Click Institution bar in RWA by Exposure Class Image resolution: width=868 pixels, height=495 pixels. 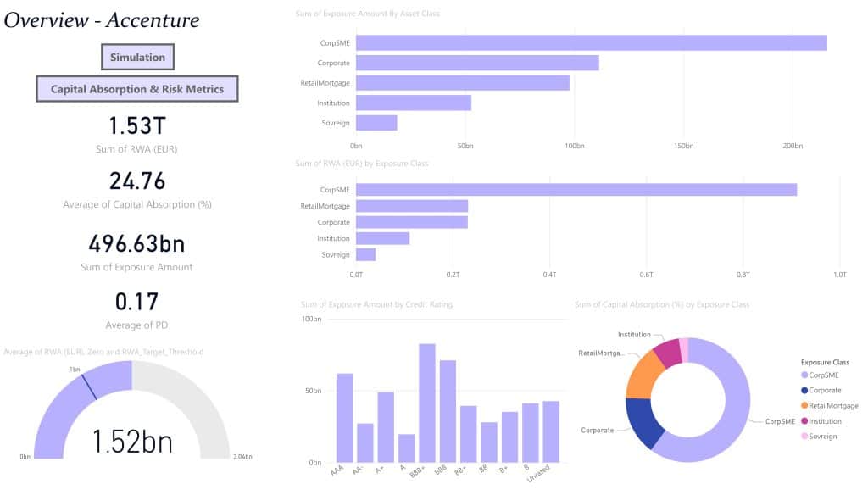tap(382, 239)
